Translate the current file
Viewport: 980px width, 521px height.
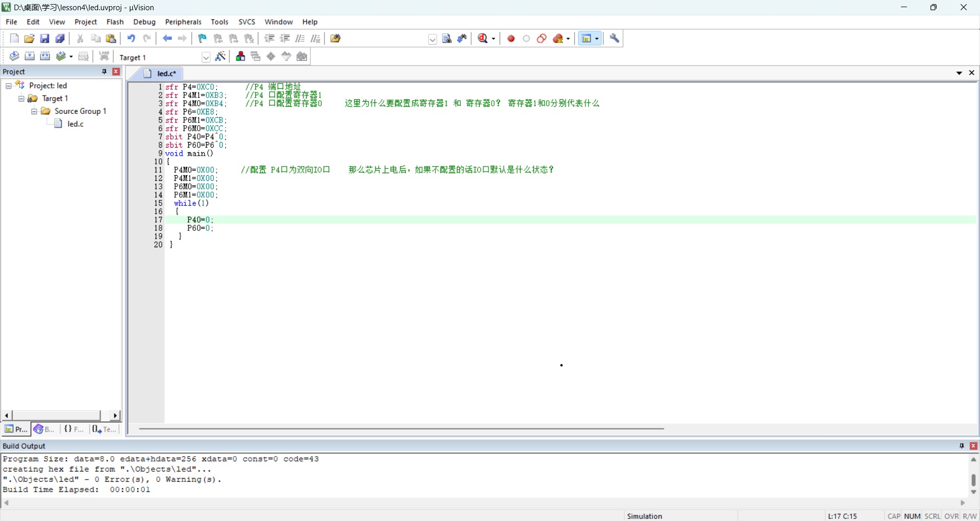[x=14, y=56]
